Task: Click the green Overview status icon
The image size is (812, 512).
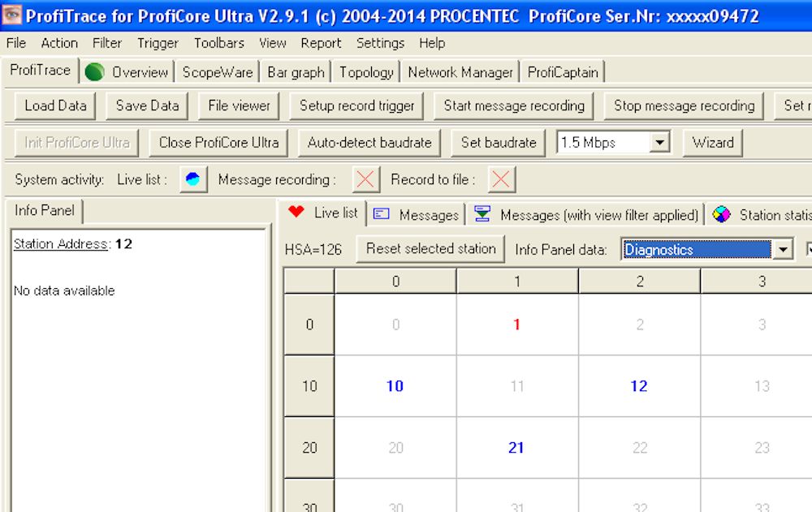Action: pos(95,72)
